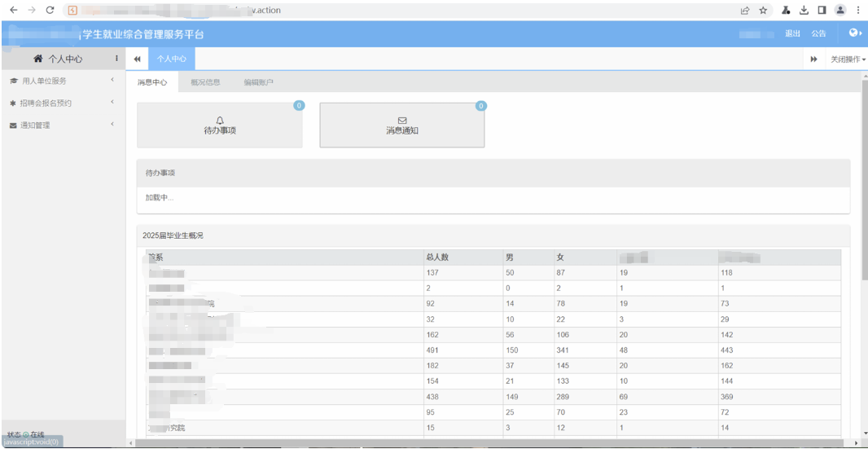Switch to the 概况信息 tab
This screenshot has height=449, width=868.
click(205, 82)
